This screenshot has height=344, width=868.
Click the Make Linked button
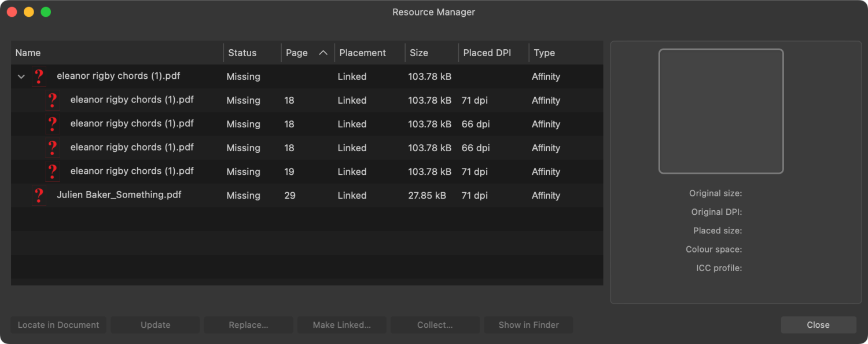[x=342, y=325]
